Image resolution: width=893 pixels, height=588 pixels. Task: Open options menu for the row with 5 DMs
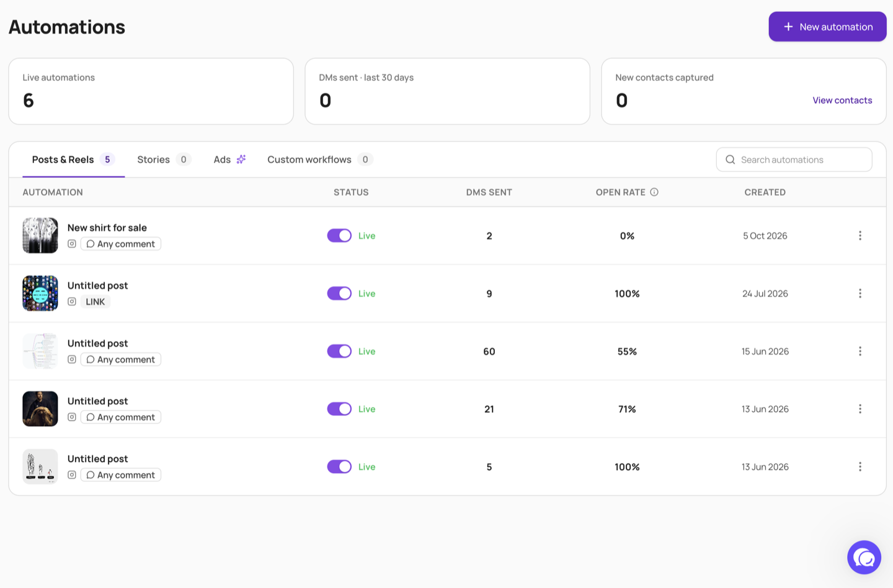click(860, 466)
